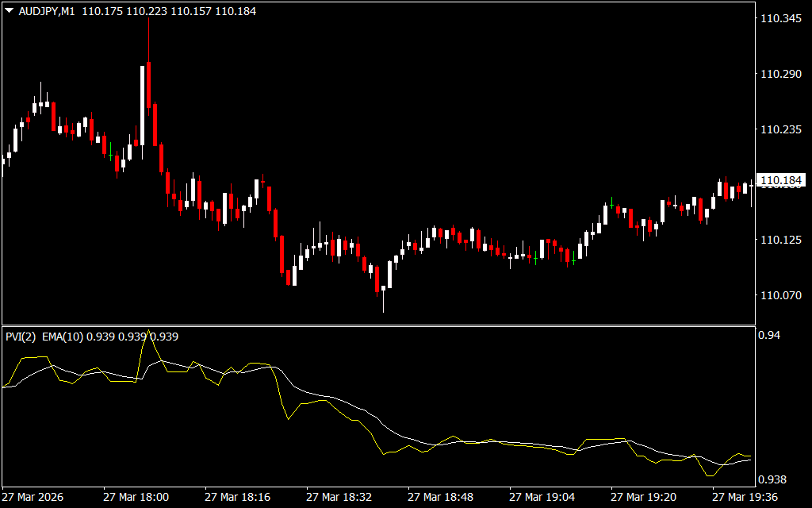Click the tallest white candle with highest wick
The image size is (812, 508).
(144, 103)
